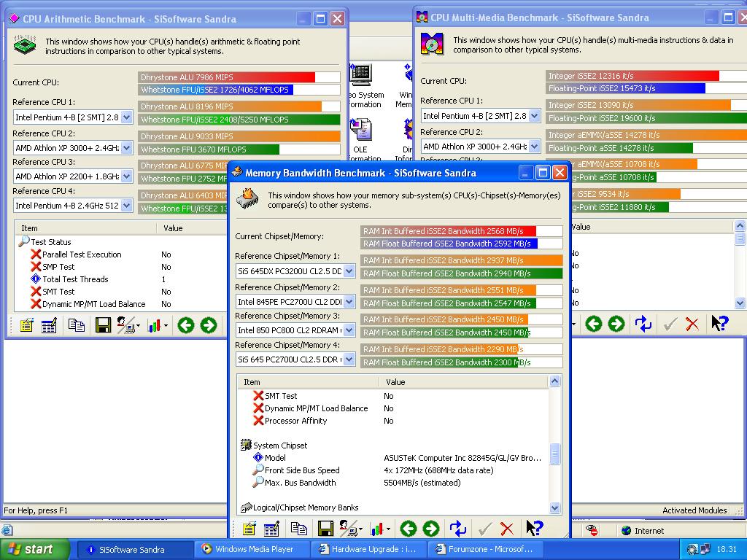Click the grey checkmark icon in CPU Multi-Media toolbar
The width and height of the screenshot is (747, 560).
(x=670, y=324)
